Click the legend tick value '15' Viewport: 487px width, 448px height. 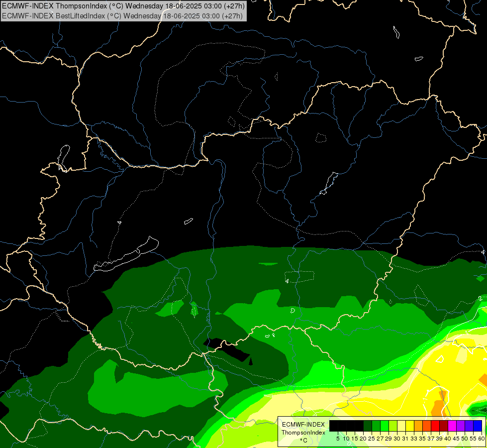click(x=355, y=439)
